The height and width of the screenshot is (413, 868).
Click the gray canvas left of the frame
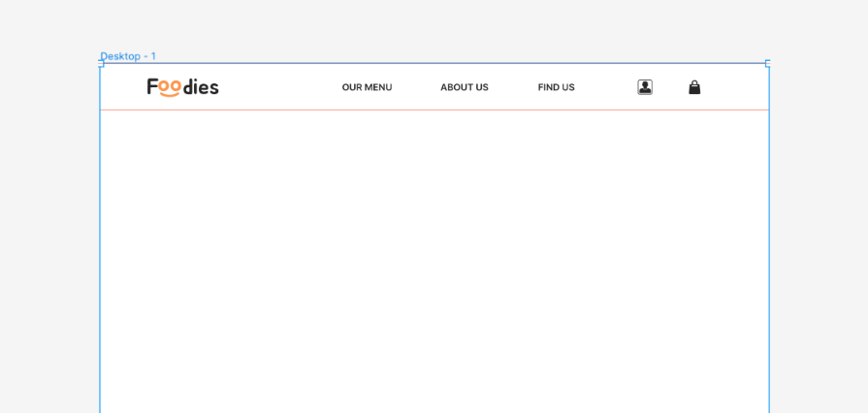coord(48,242)
